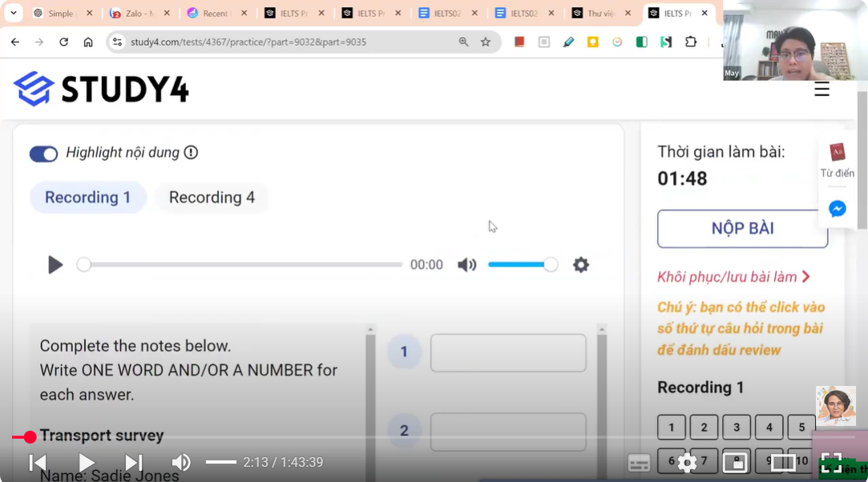Go forward in browser history
Image resolution: width=868 pixels, height=482 pixels.
click(38, 42)
